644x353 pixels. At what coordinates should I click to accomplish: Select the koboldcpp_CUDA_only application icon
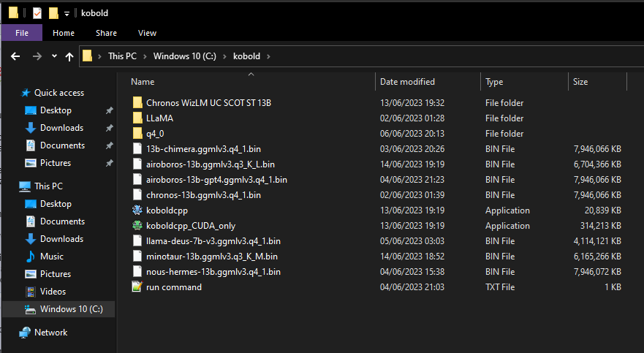(137, 226)
